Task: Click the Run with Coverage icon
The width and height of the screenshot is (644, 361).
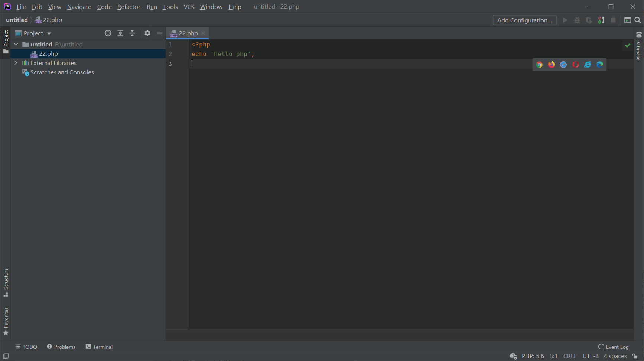Action: [x=589, y=20]
